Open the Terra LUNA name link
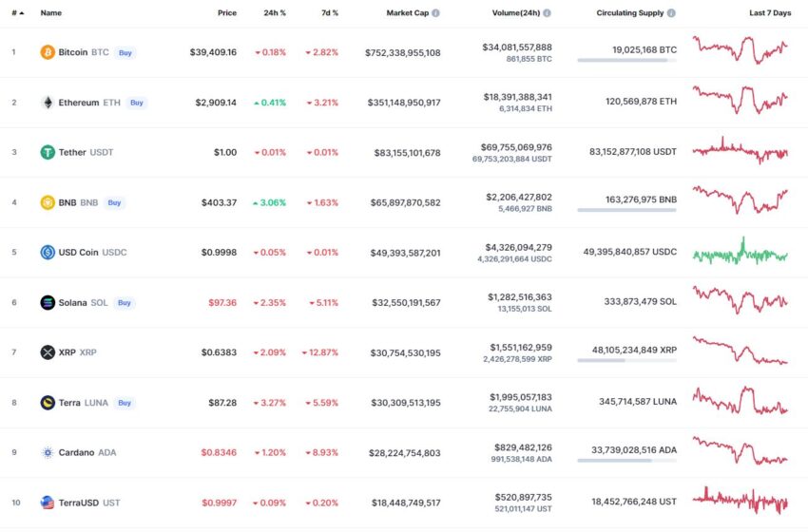 (83, 403)
